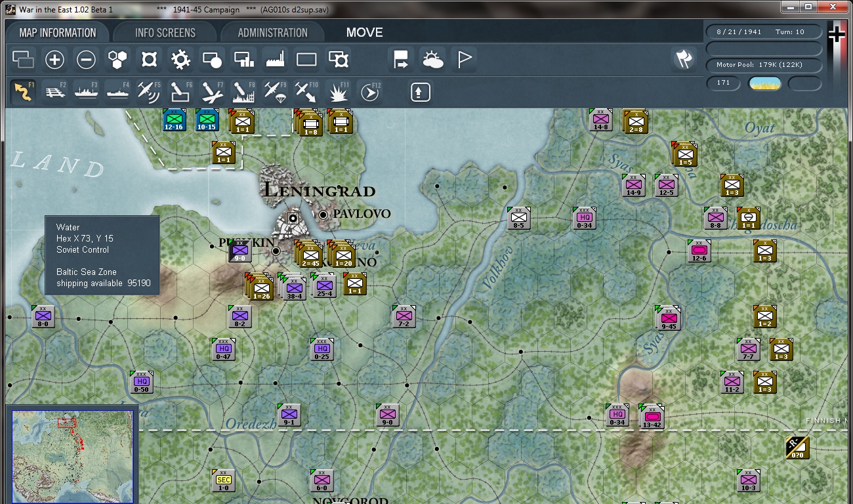Select the armored unit labeled 13-42
Viewport: 853px width, 504px height.
[x=652, y=416]
